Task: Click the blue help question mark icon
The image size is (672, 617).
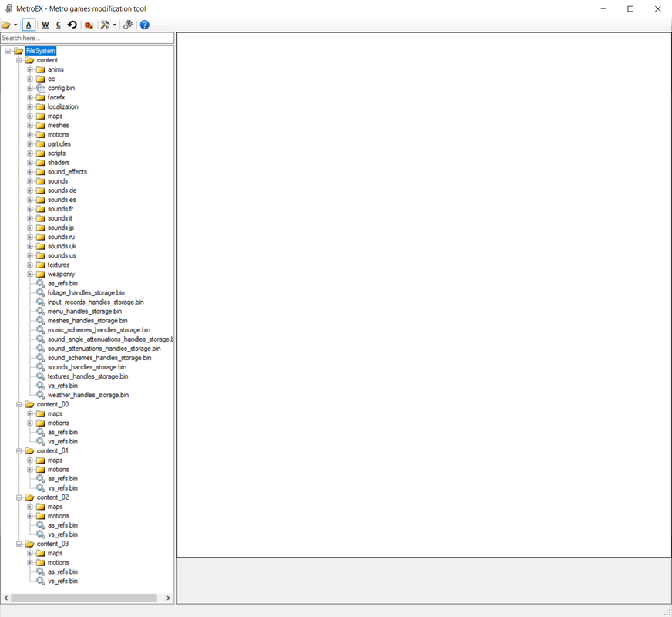Action: pyautogui.click(x=144, y=25)
